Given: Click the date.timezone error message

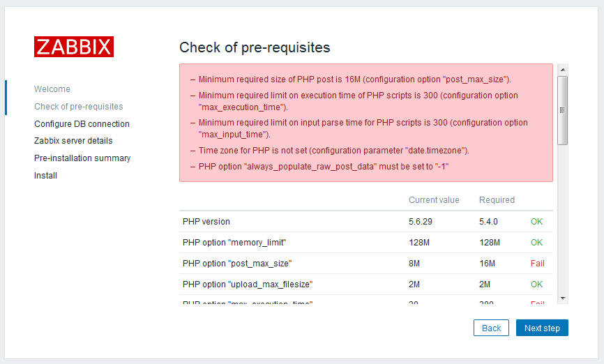Looking at the screenshot, I should (333, 151).
